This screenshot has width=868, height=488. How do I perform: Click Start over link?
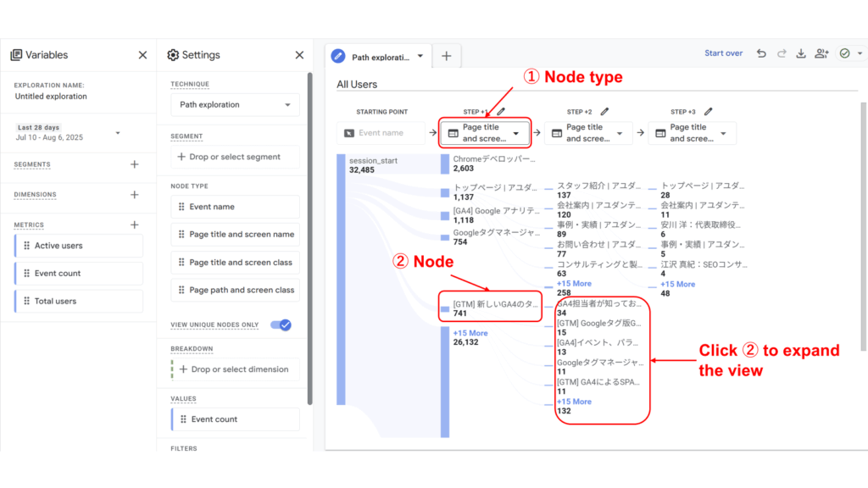point(724,53)
